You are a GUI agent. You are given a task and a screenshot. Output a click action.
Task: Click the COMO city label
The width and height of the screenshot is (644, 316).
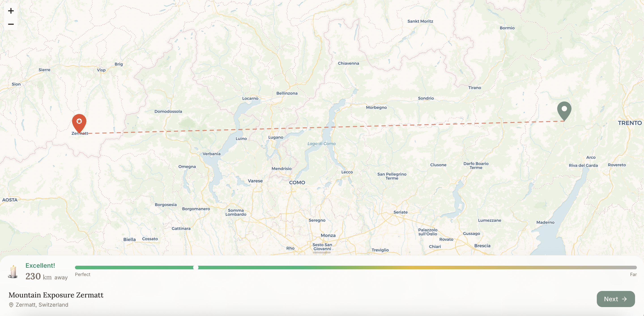pos(297,182)
